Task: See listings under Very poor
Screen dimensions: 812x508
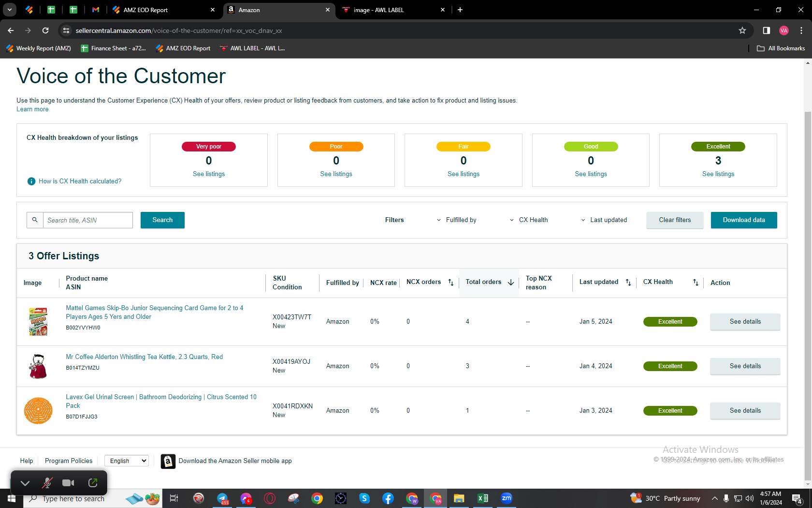Action: click(209, 174)
